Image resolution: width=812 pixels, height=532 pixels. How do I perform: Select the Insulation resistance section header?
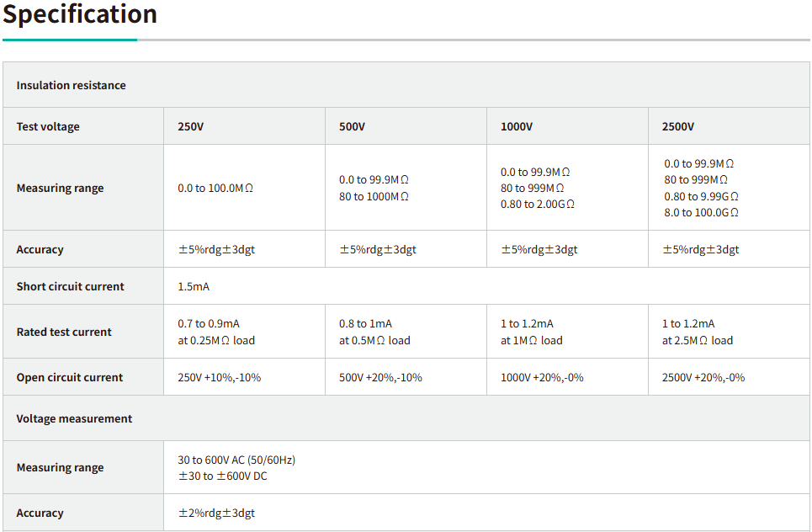pos(72,85)
